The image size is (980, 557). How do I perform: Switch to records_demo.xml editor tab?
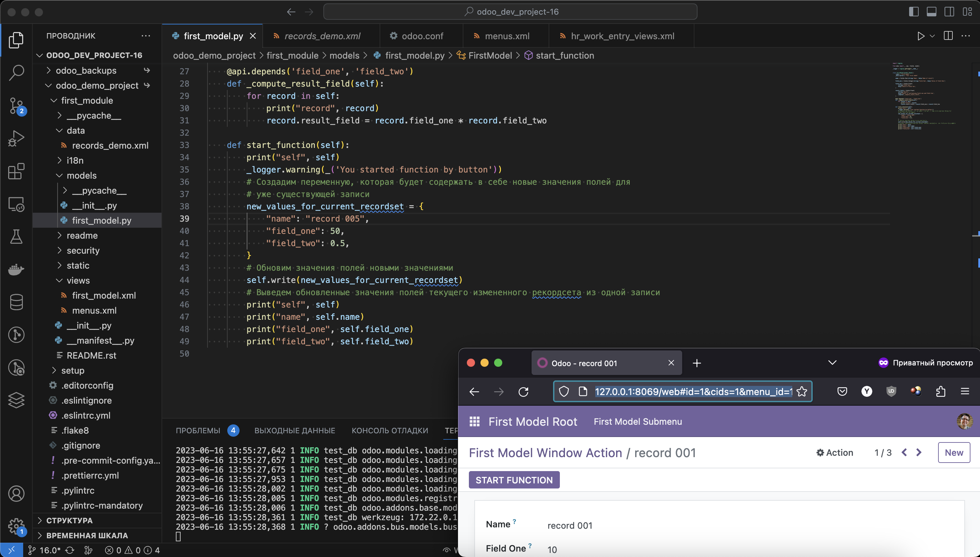pyautogui.click(x=322, y=36)
